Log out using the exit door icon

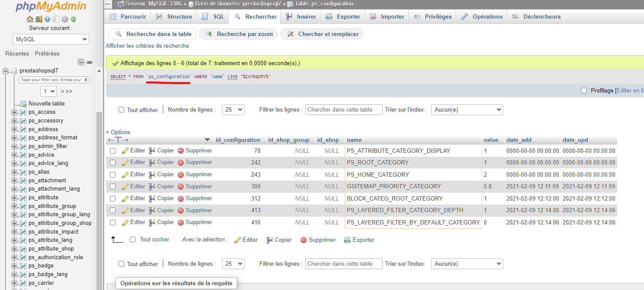coord(39,19)
